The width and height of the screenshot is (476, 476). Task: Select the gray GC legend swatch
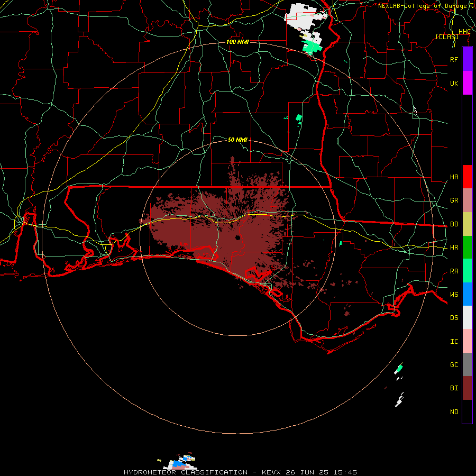point(467,364)
